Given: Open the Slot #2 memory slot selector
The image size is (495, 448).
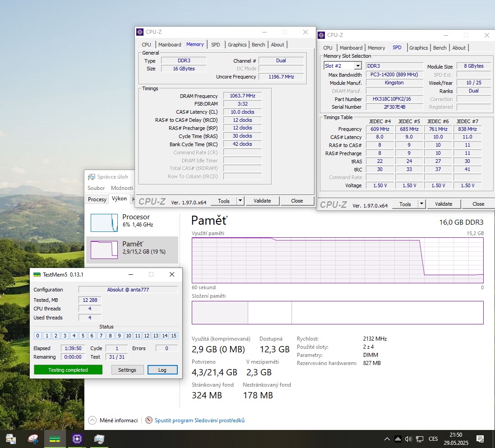Looking at the screenshot, I should click(342, 65).
